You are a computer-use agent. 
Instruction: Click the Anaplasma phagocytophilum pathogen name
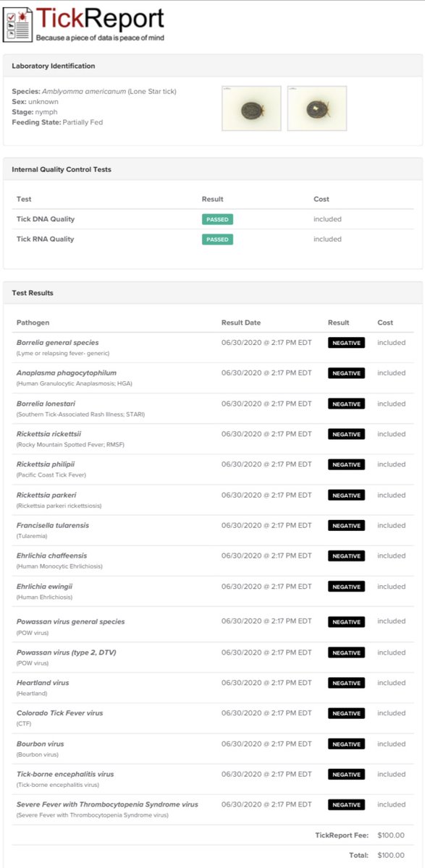(x=67, y=373)
